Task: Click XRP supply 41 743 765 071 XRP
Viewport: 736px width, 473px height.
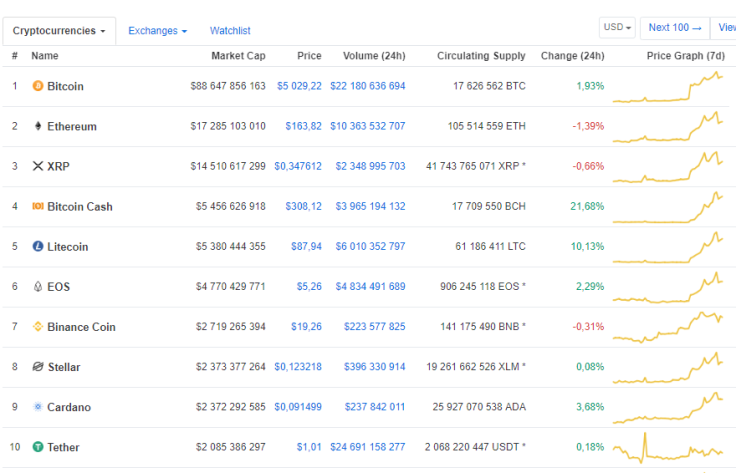Action: tap(475, 166)
